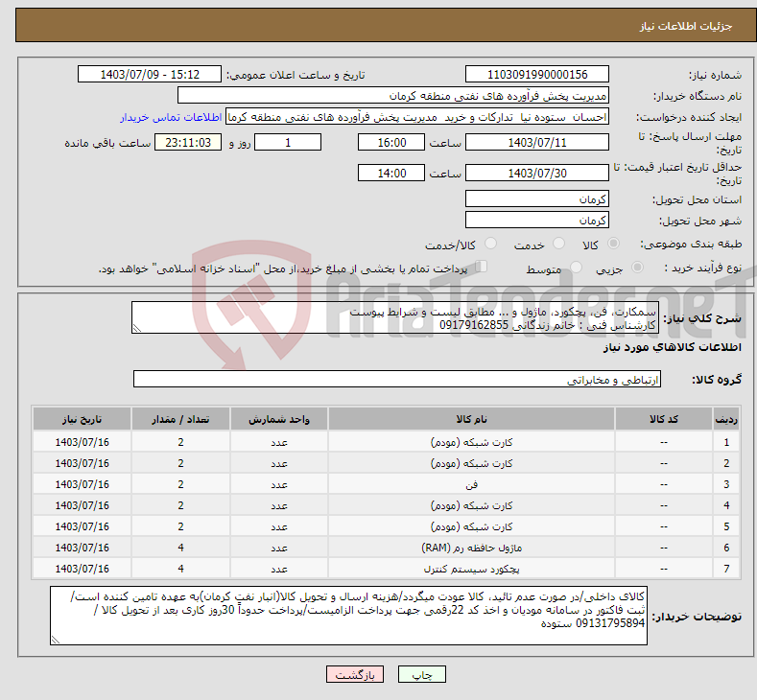Click the request creator field
The image size is (757, 700).
click(417, 117)
